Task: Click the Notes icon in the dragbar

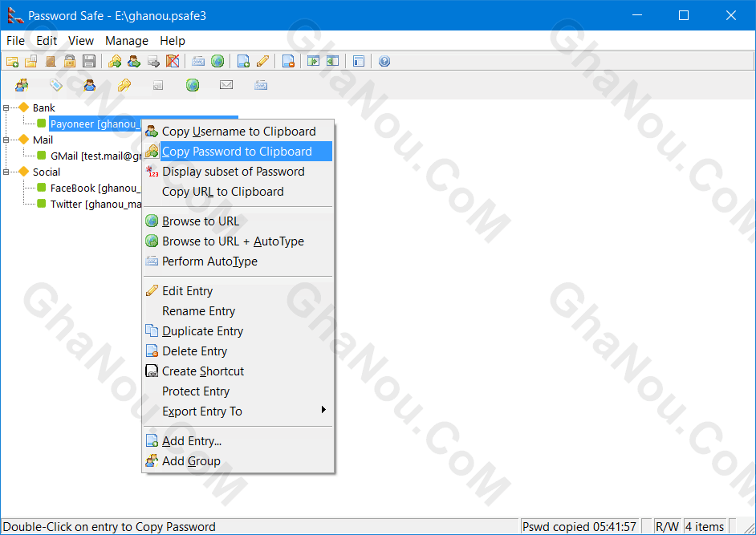Action: (158, 85)
